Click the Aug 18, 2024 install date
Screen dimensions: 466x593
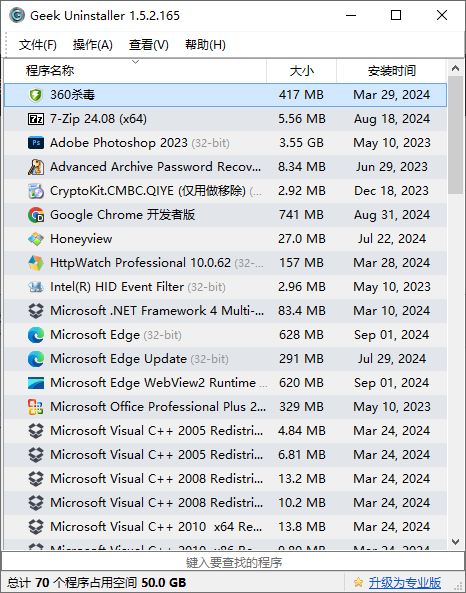(x=392, y=119)
